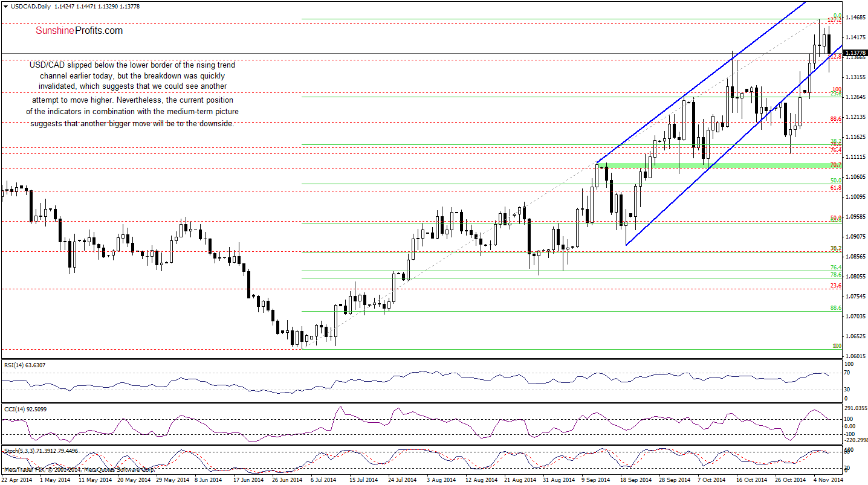Select the 12 Aug 2014 date label
The image size is (868, 485).
coord(481,481)
